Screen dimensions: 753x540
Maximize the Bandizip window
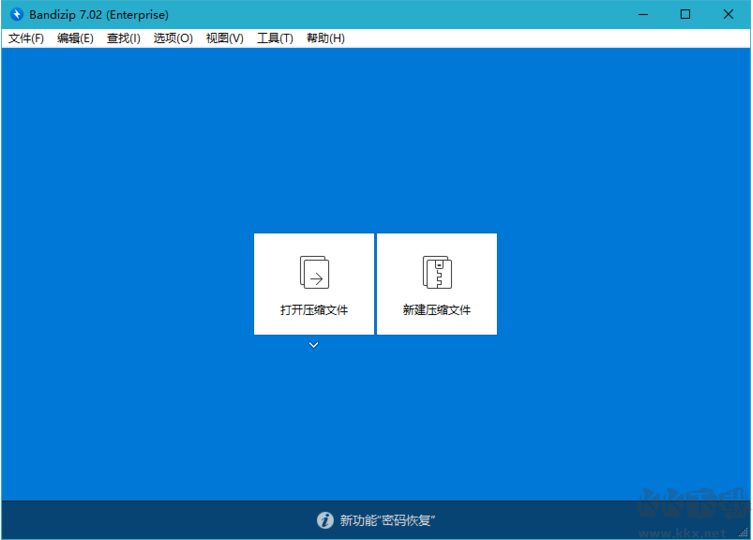coord(685,15)
